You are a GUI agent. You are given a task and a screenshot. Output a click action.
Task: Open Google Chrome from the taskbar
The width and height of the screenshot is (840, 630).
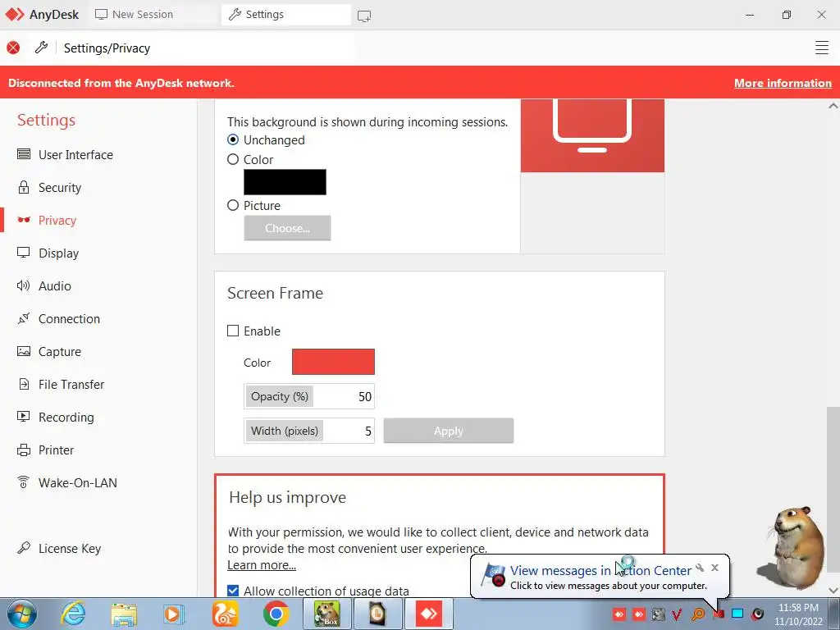pos(276,614)
